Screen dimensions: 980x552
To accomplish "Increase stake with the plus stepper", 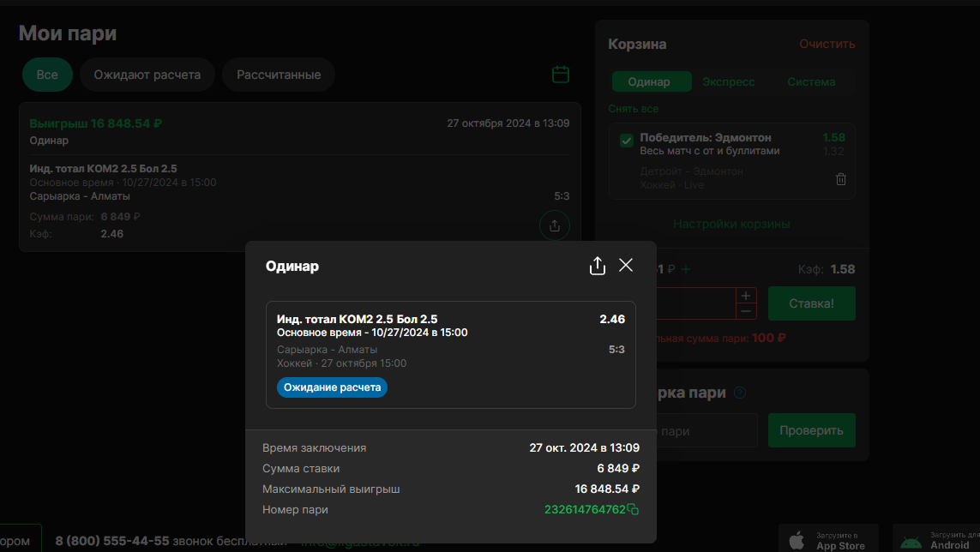I will pyautogui.click(x=746, y=296).
